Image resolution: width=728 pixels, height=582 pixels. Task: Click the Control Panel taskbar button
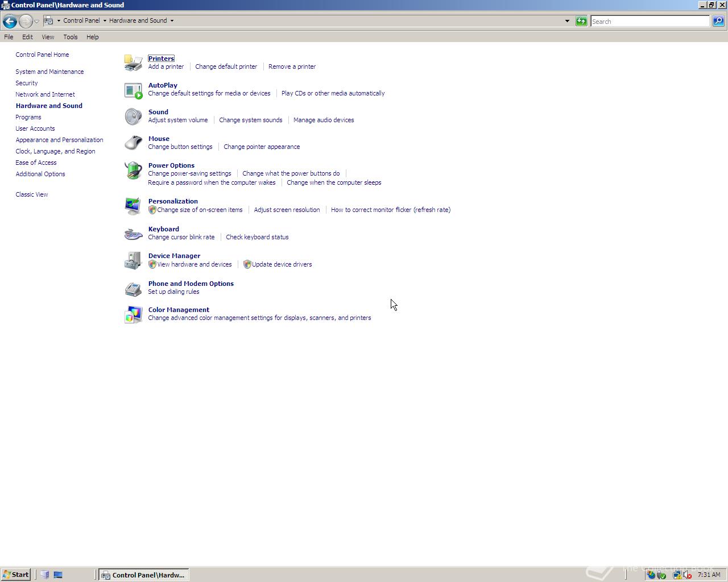click(x=143, y=575)
